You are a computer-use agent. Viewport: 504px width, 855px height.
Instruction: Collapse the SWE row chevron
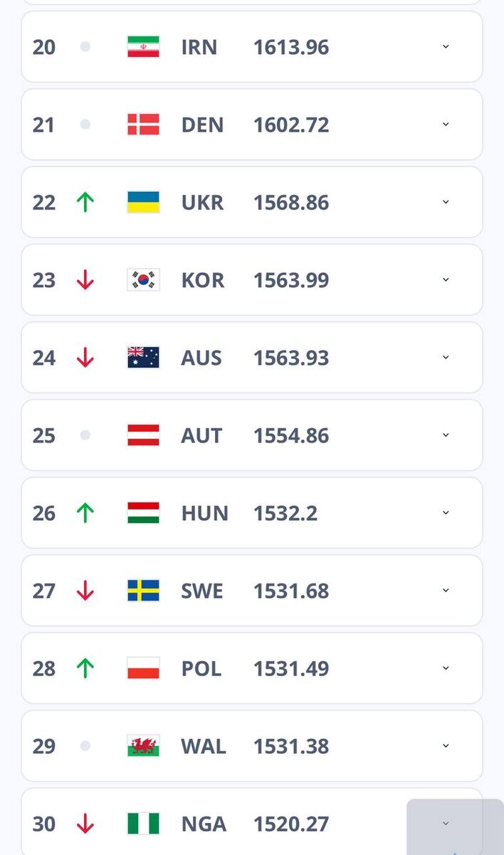446,591
